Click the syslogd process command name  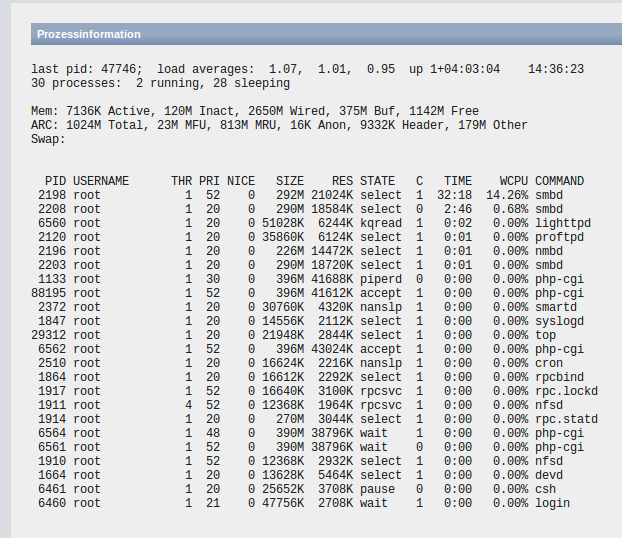pyautogui.click(x=559, y=321)
